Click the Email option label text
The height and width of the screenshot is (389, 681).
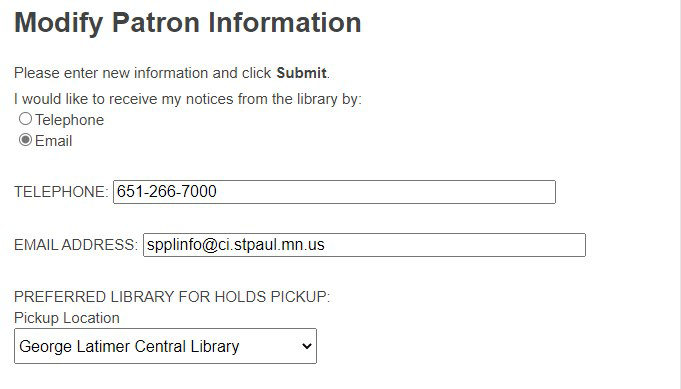[53, 141]
